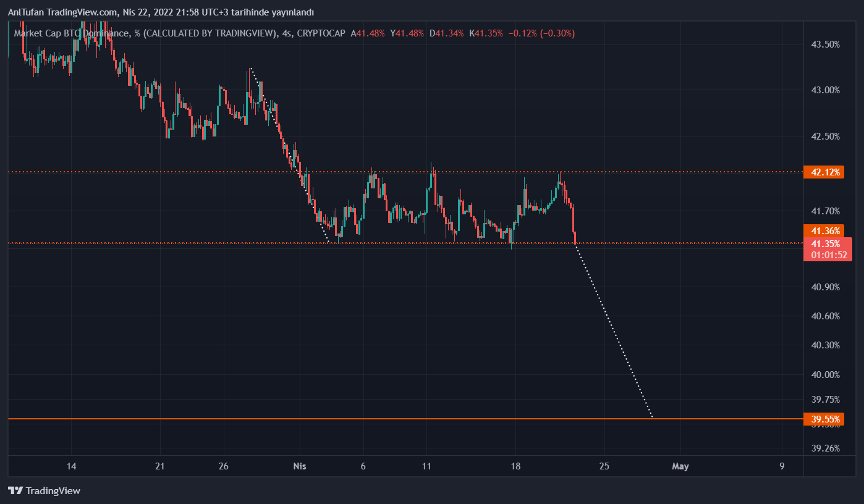Click the CRYPTOCAP exchange label

click(x=321, y=33)
